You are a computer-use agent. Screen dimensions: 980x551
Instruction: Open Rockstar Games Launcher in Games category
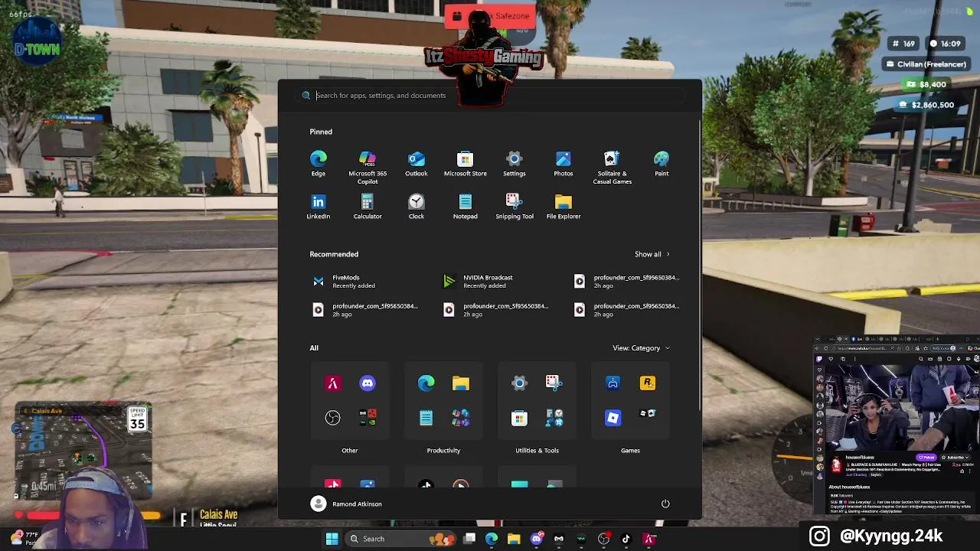coord(648,383)
